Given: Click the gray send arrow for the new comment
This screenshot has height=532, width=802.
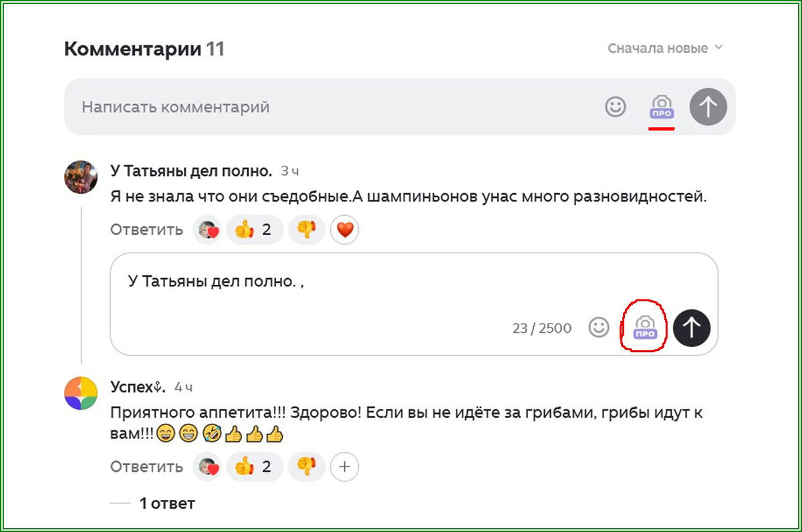Looking at the screenshot, I should tap(708, 106).
